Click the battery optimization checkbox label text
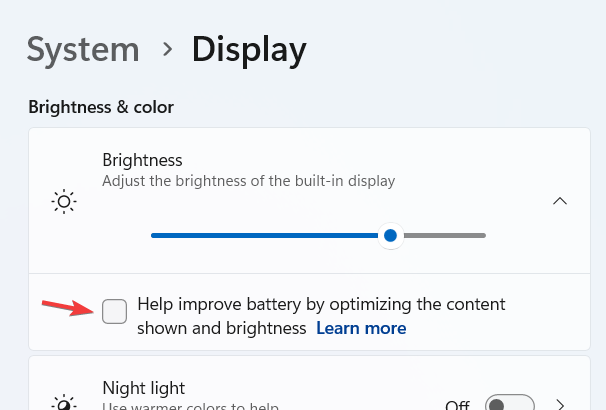606x410 pixels. 320,304
